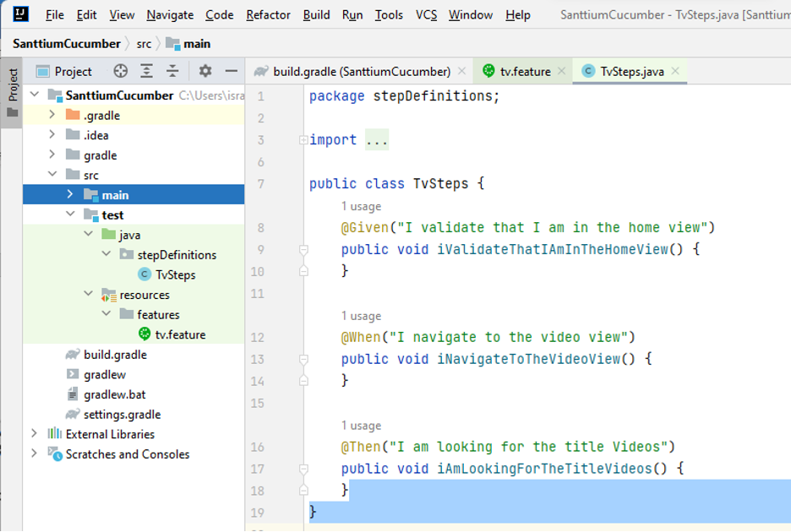Collapse the src folder

click(52, 174)
